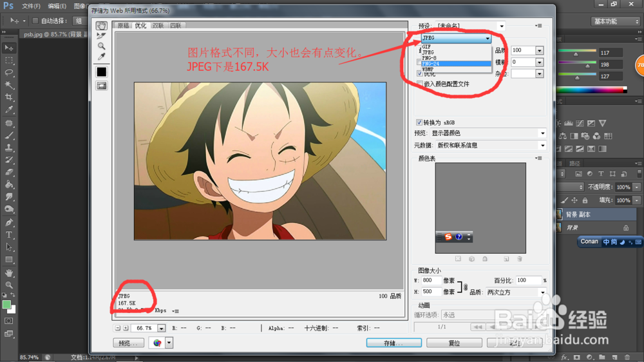Toggle the 优化 checkbox

click(419, 73)
